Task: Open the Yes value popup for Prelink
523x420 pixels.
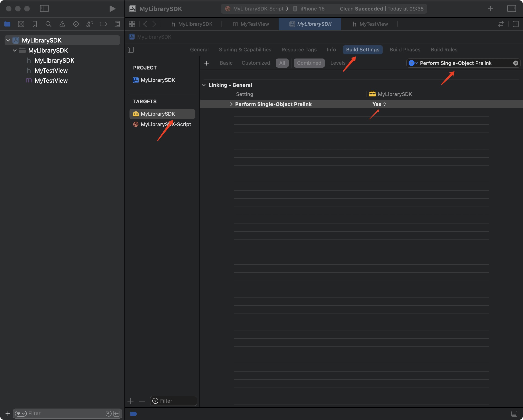Action: [x=379, y=104]
